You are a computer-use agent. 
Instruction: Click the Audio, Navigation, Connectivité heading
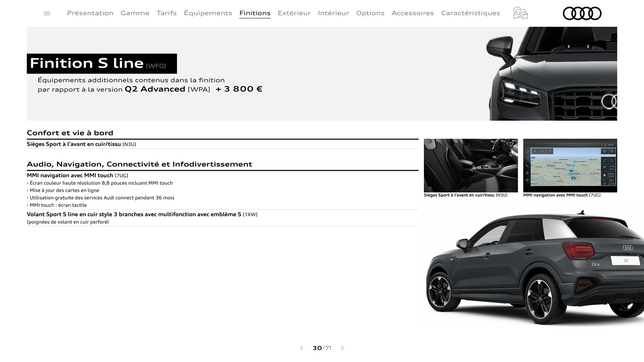139,164
